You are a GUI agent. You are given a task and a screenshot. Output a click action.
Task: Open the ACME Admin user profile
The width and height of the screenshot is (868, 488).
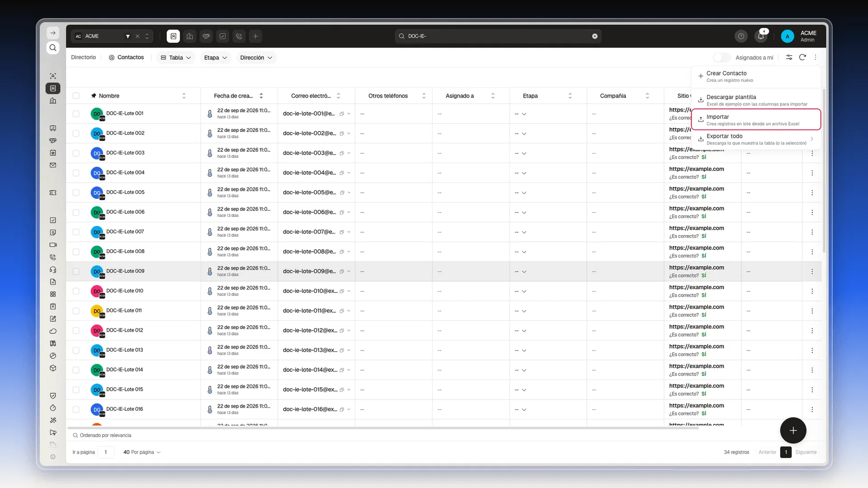coord(799,36)
